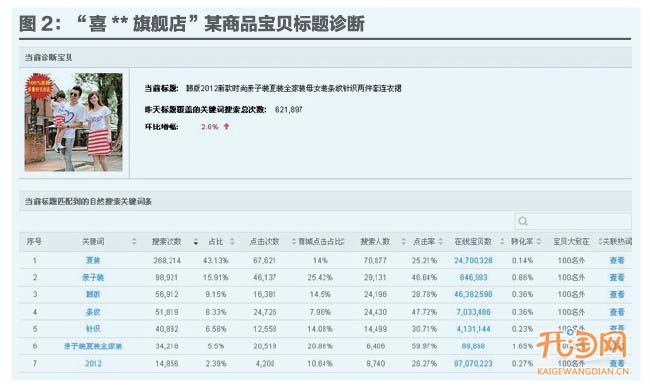Click sort arrows between 点击次数 and 商城点击占比
This screenshot has width=650, height=387.
point(293,242)
